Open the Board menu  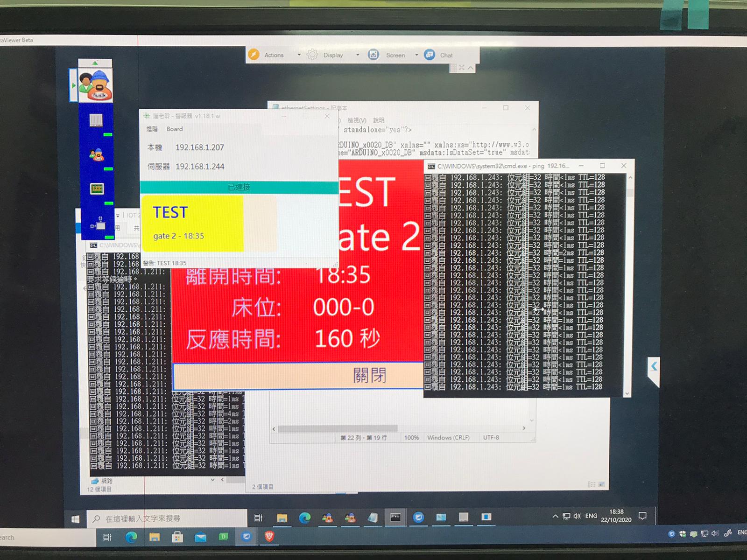pos(175,129)
